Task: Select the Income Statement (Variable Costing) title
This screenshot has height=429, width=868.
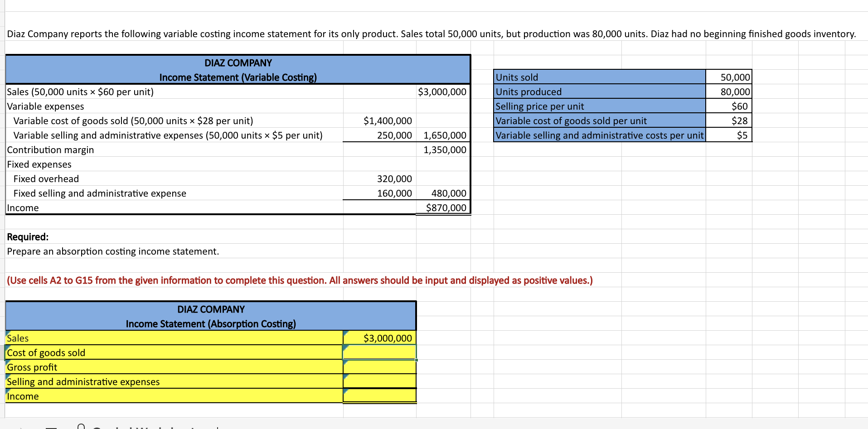Action: click(238, 77)
